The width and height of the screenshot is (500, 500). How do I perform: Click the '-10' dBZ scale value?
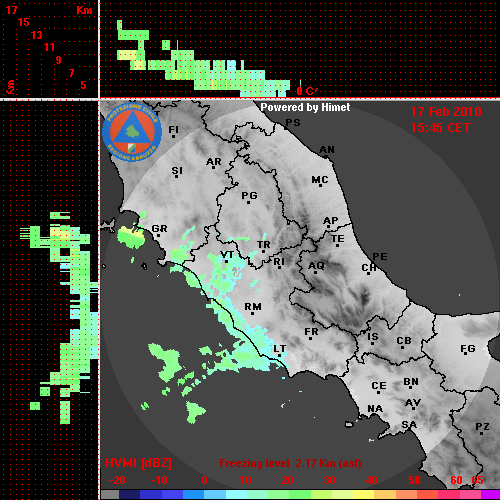[x=159, y=480]
